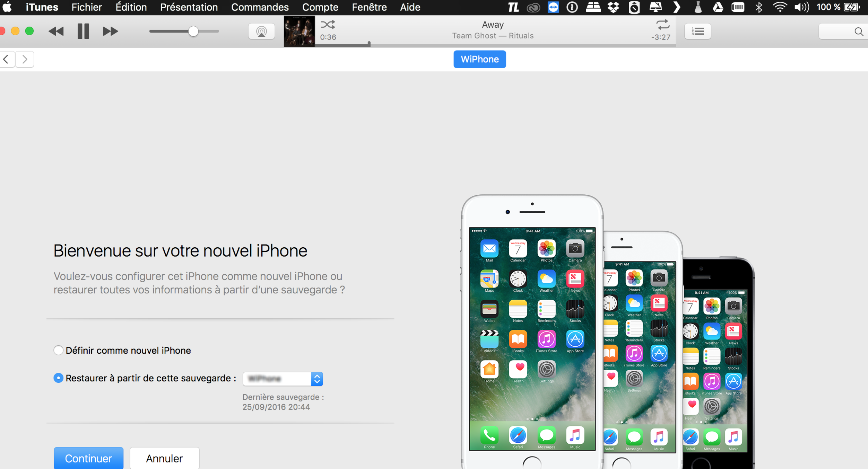The image size is (868, 469).
Task: Click the rewind previous track button
Action: pyautogui.click(x=56, y=32)
